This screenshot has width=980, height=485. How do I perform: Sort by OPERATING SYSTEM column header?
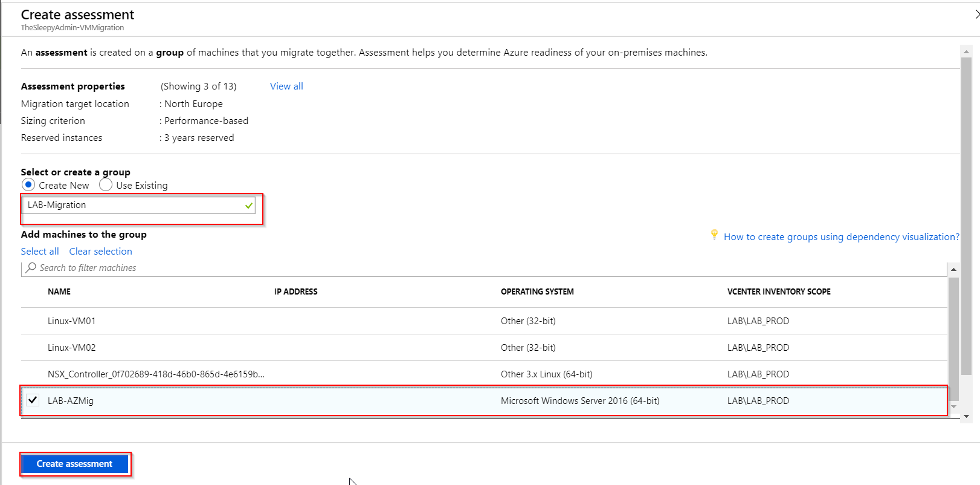pos(537,291)
